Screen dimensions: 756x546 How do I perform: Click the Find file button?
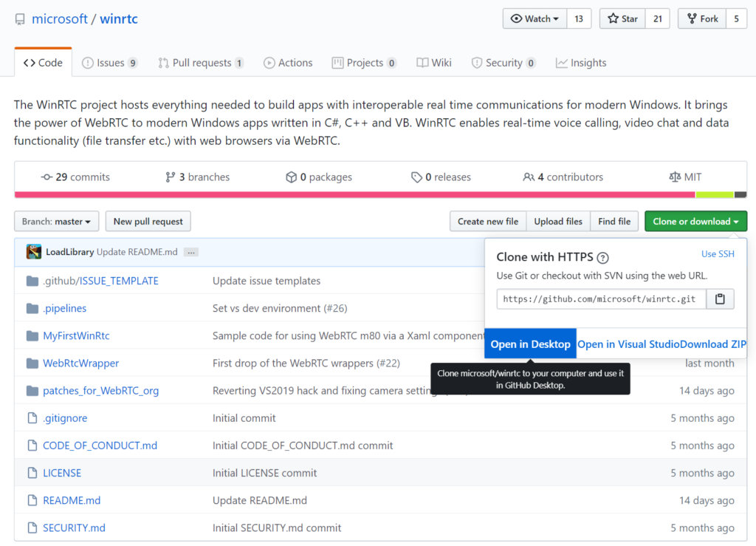(614, 222)
